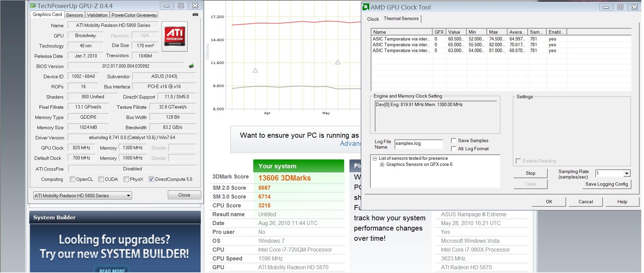Select the sensor row with value 63.000

(501, 51)
